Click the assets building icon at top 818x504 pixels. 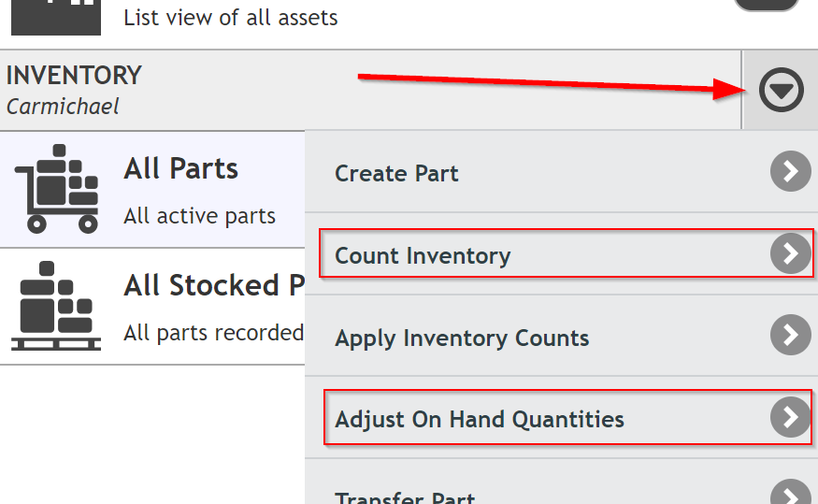[x=56, y=17]
